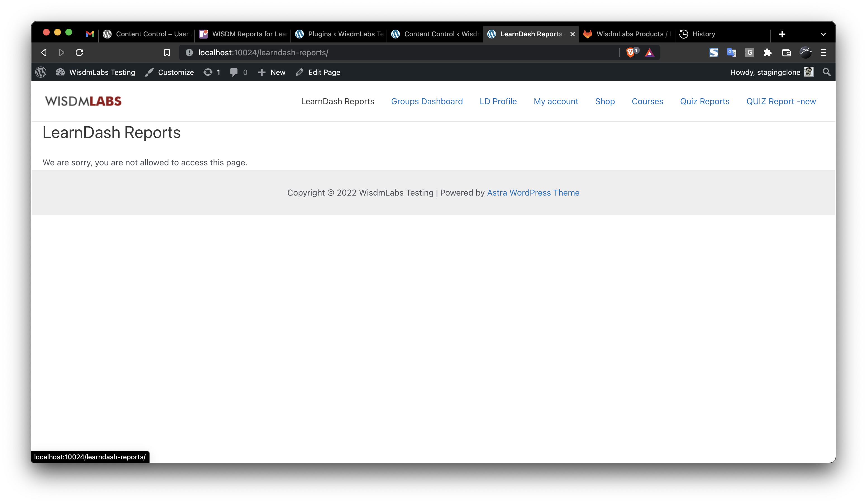Expand the tab search chevron
Screen dimensions: 867x504
pyautogui.click(x=823, y=34)
